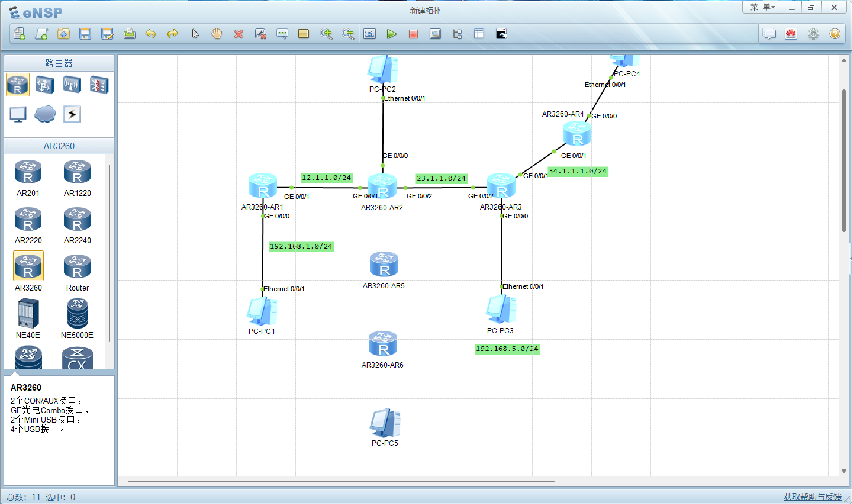Pick the AR2220 router model
This screenshot has width=852, height=504.
(28, 220)
